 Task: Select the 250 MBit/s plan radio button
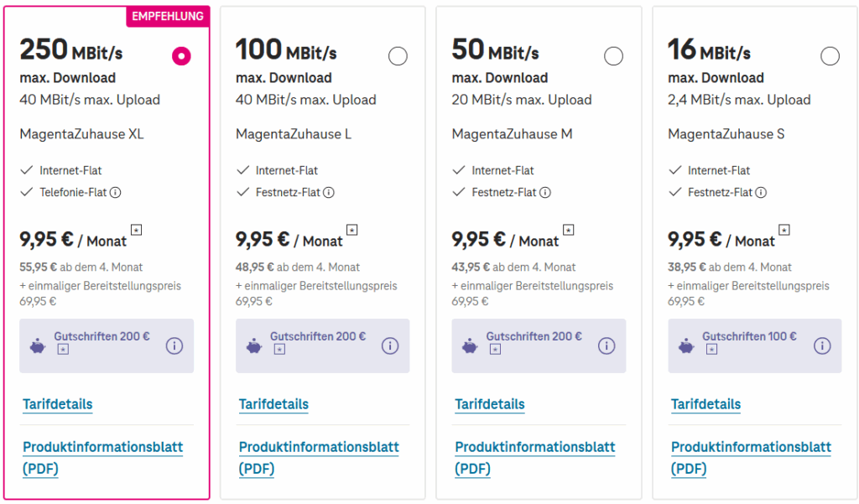(181, 56)
